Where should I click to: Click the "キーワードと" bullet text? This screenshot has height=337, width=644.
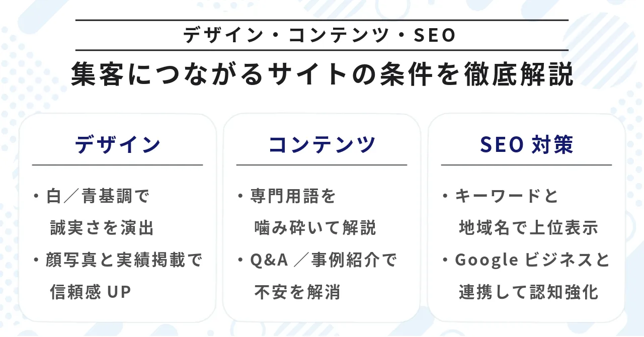507,196
